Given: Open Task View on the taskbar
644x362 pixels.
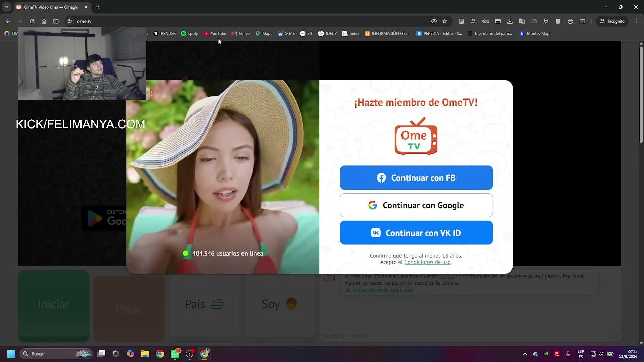Looking at the screenshot, I should [101, 354].
